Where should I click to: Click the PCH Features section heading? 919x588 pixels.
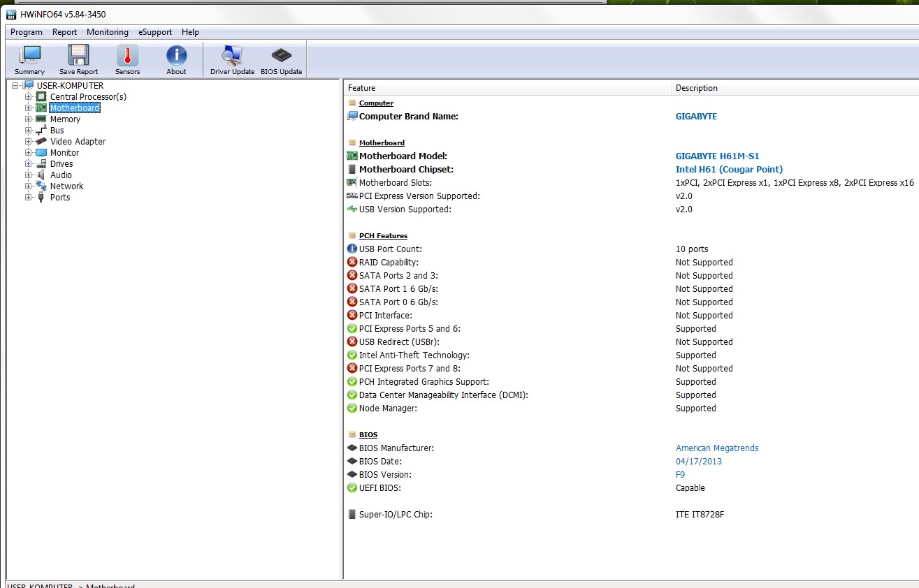pyautogui.click(x=383, y=236)
